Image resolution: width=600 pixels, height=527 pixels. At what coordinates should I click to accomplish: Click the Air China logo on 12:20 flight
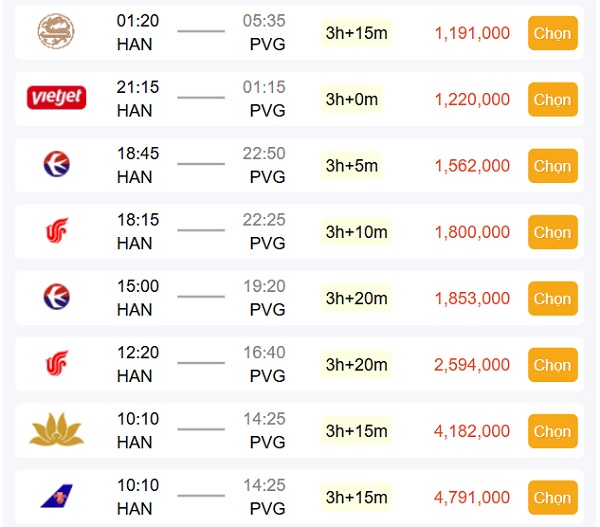click(x=57, y=363)
